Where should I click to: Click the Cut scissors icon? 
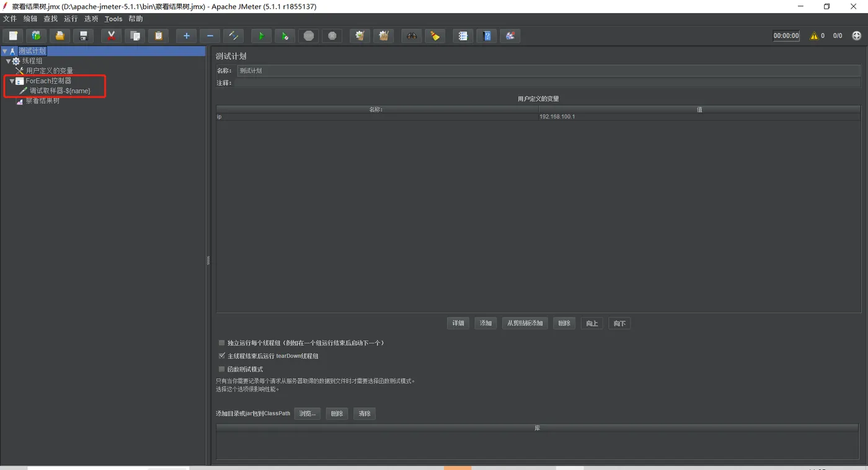click(111, 36)
